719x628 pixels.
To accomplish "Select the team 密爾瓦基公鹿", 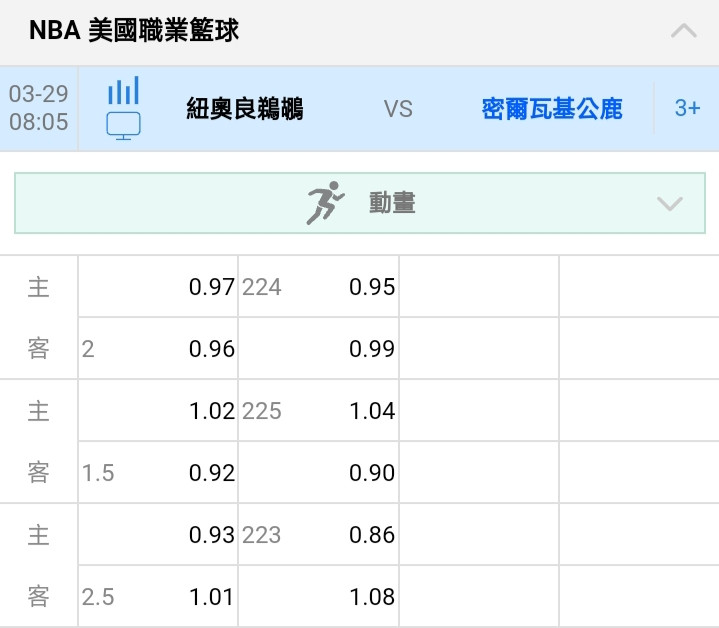I will pyautogui.click(x=552, y=109).
